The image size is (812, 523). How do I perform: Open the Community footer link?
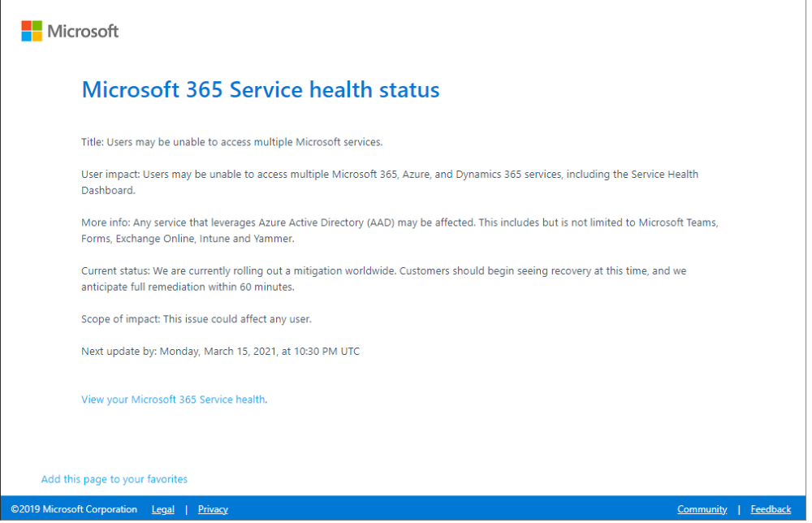tap(702, 509)
